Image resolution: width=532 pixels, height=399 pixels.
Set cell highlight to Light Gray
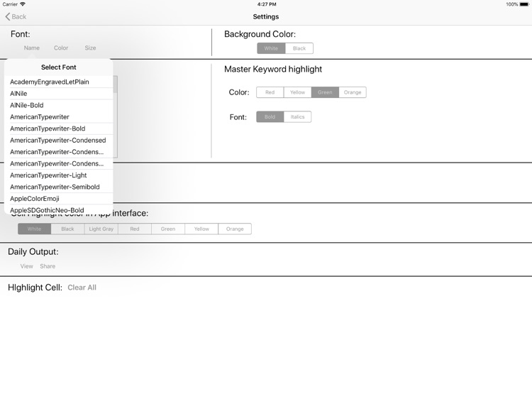(x=101, y=229)
